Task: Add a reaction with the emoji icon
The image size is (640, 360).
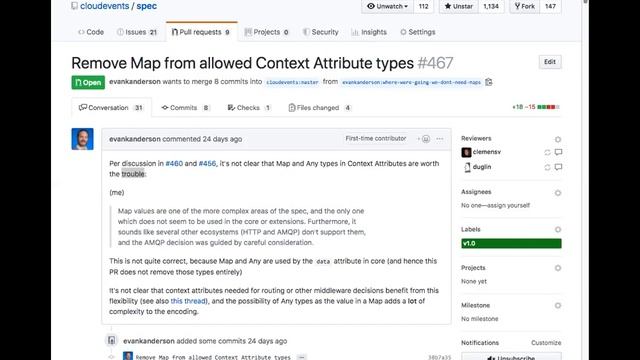Action: tap(424, 139)
